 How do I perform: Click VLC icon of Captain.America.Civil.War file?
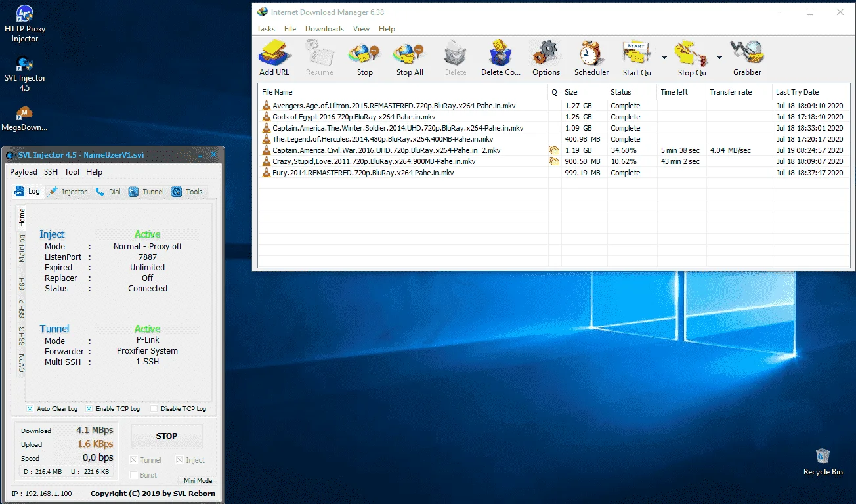[x=266, y=150]
